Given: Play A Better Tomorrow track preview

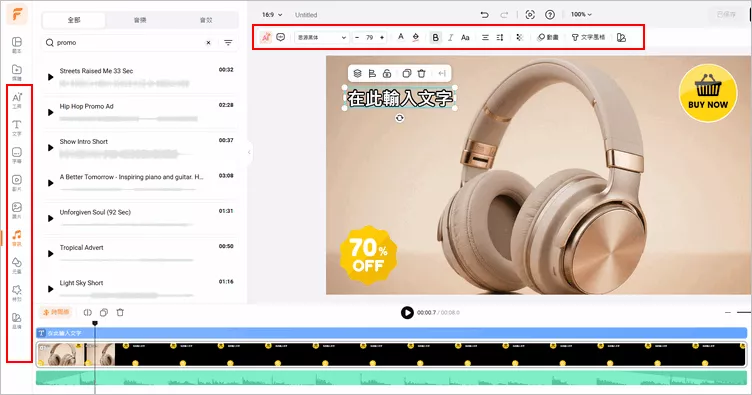Looking at the screenshot, I should tap(50, 183).
